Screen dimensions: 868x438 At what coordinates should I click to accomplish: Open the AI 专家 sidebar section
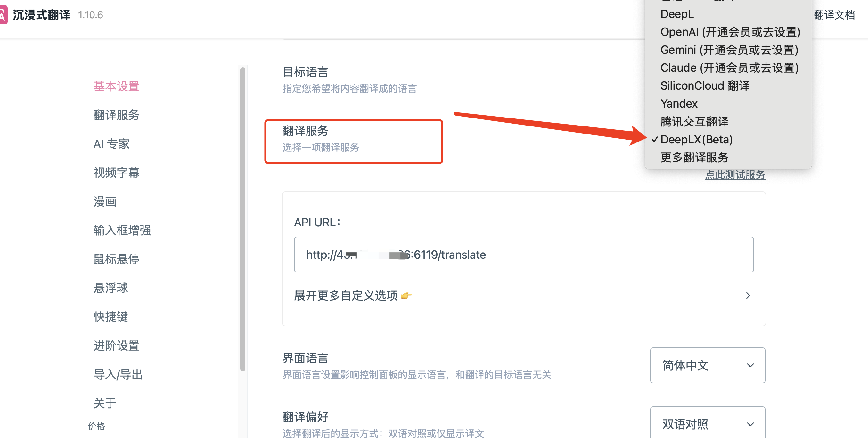tap(111, 144)
